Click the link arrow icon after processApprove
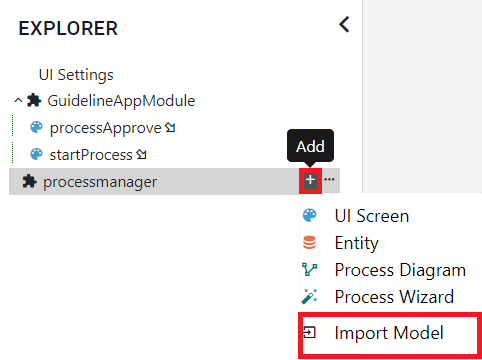Viewport: 482px width, 360px height. 170,127
